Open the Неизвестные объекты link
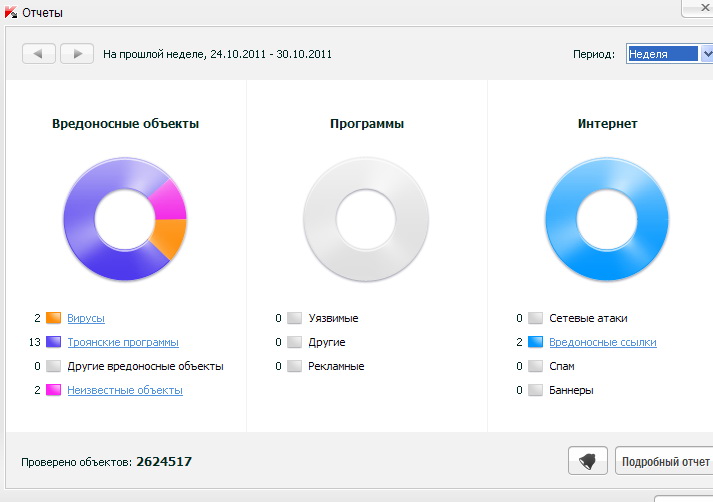The image size is (713, 502). pyautogui.click(x=125, y=390)
